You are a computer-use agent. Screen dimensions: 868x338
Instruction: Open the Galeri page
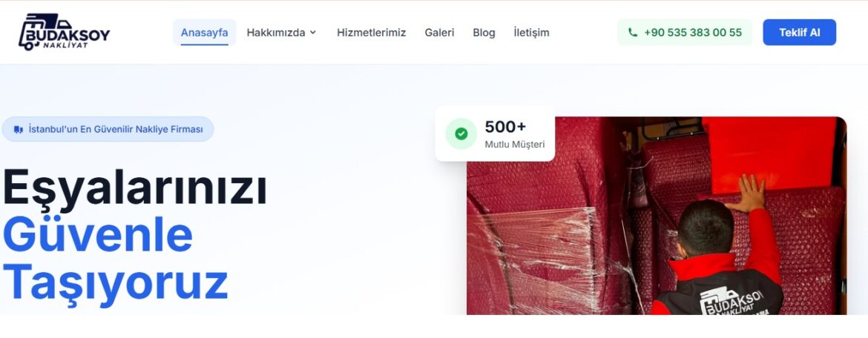(439, 33)
